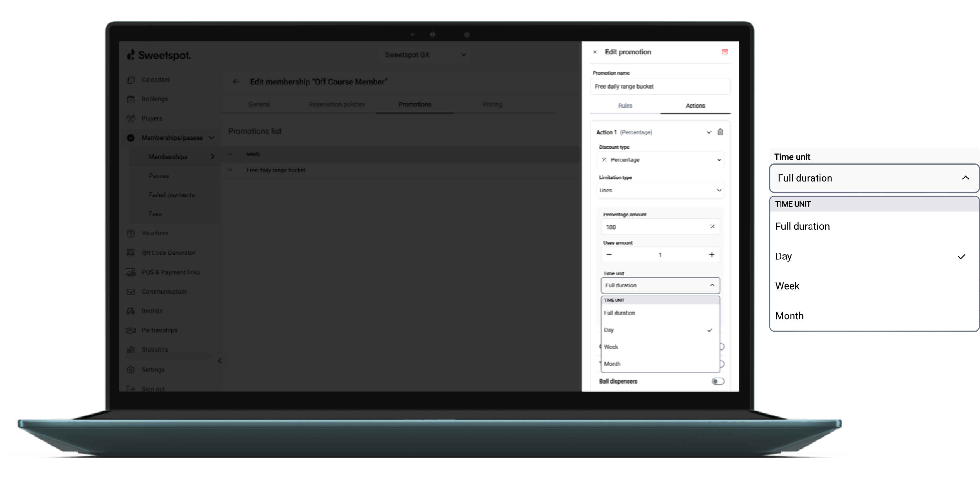Open the Limitation type dropdown showing Uses

660,191
